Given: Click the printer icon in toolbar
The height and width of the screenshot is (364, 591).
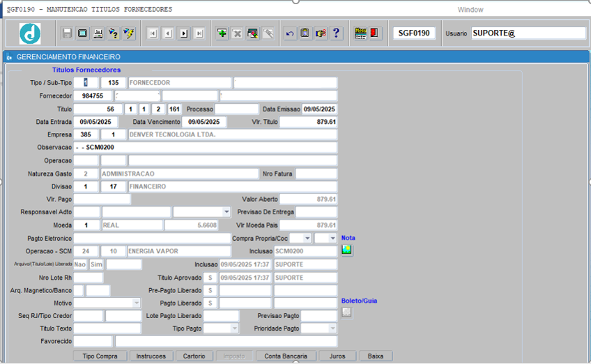Looking at the screenshot, I should pos(98,33).
